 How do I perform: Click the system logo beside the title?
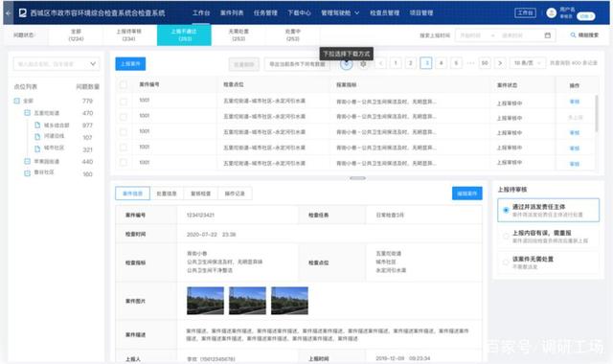click(x=23, y=12)
